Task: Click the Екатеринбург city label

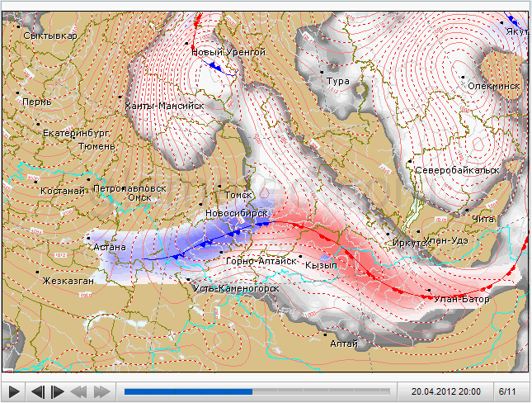Action: (76, 132)
